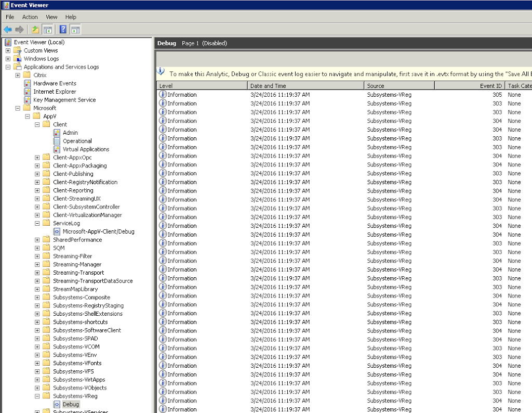Select the Hardware Events log
This screenshot has height=413, width=532.
[55, 83]
